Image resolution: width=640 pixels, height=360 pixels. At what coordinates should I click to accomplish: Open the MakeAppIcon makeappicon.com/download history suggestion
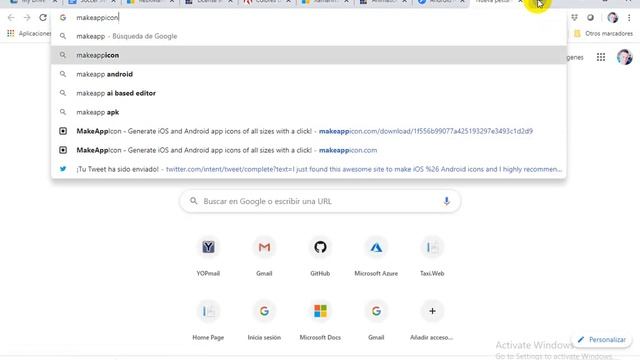[x=309, y=131]
